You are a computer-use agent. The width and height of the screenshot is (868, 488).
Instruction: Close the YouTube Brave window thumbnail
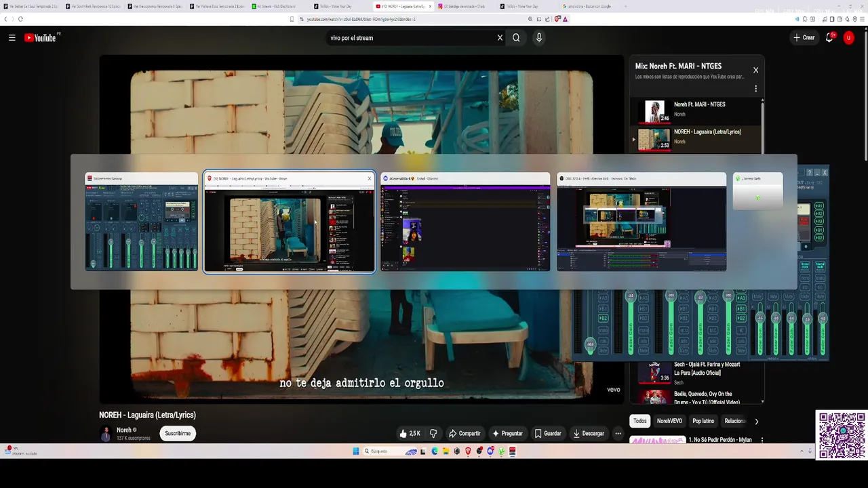click(370, 178)
